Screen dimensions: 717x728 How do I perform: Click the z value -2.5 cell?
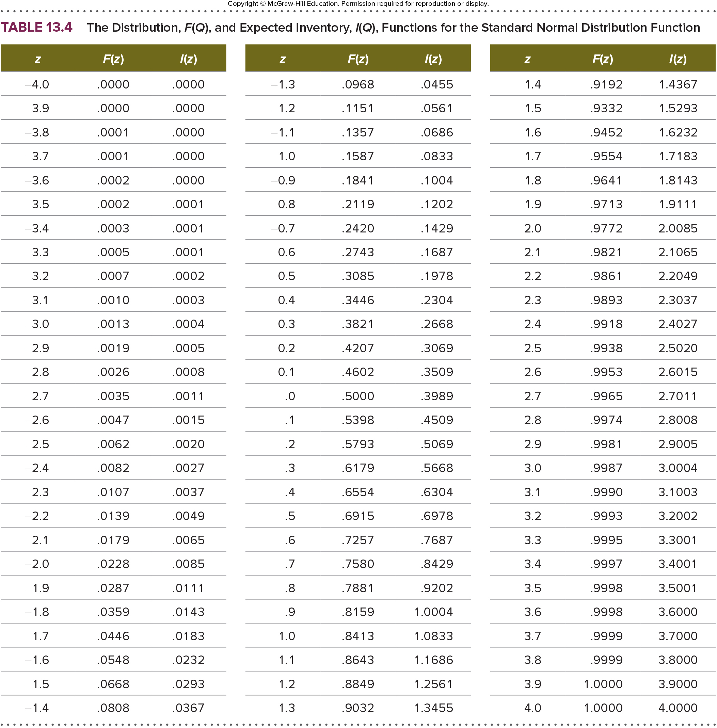point(37,444)
